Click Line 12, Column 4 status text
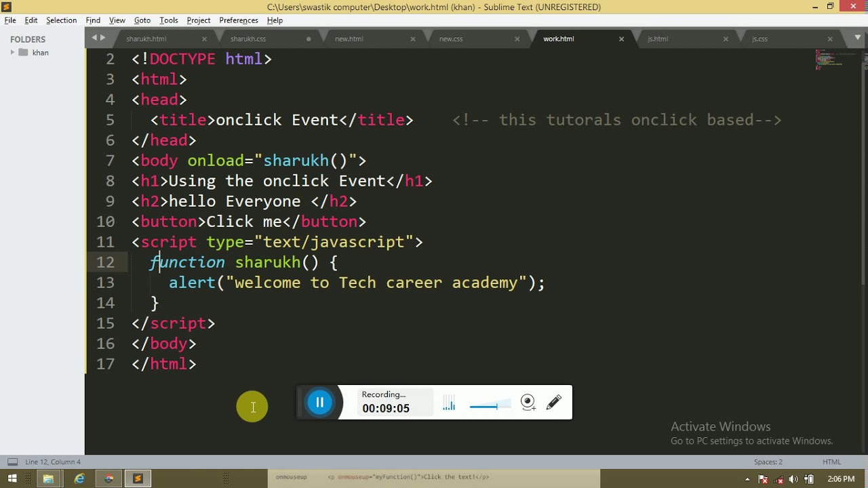Image resolution: width=868 pixels, height=488 pixels. 53,462
